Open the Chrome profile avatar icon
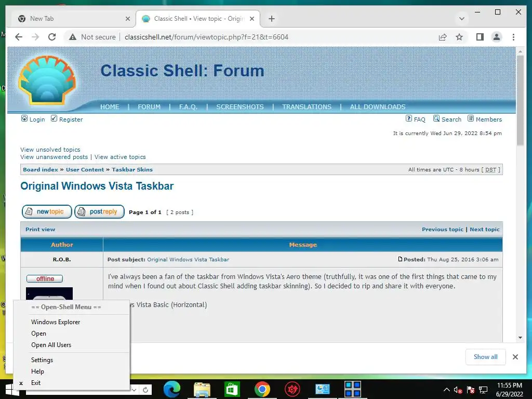Screen dimensions: 532x399 496,37
